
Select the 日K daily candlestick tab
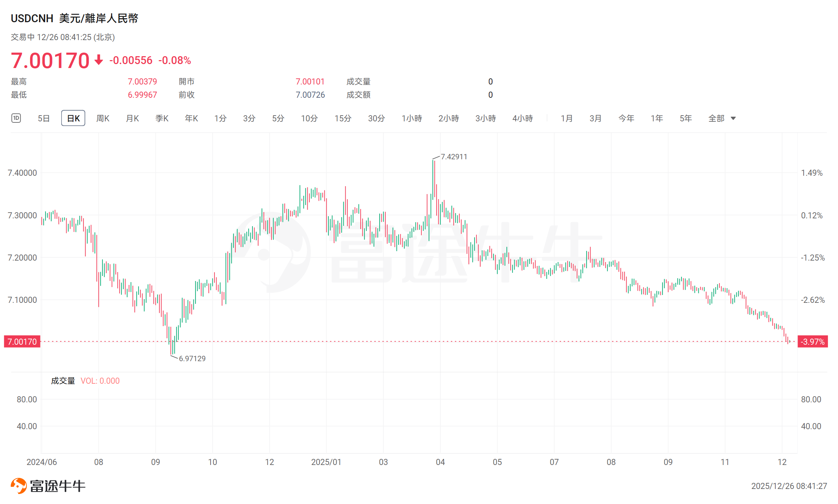(73, 118)
